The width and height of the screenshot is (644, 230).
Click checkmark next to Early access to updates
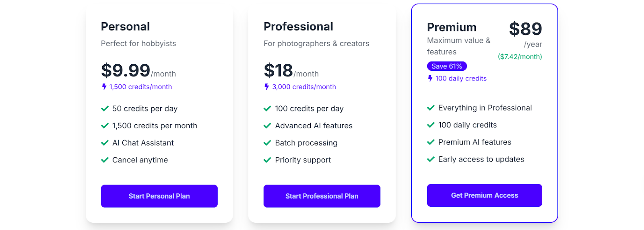tap(431, 159)
